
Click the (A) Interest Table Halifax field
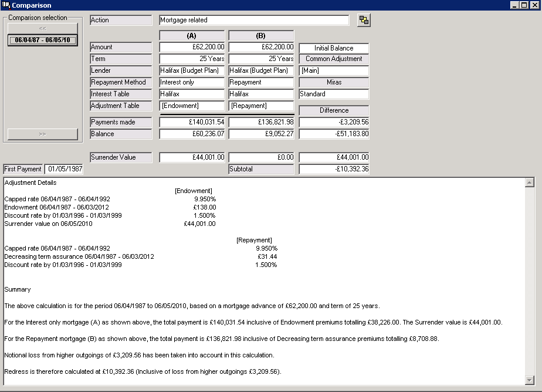click(x=192, y=94)
